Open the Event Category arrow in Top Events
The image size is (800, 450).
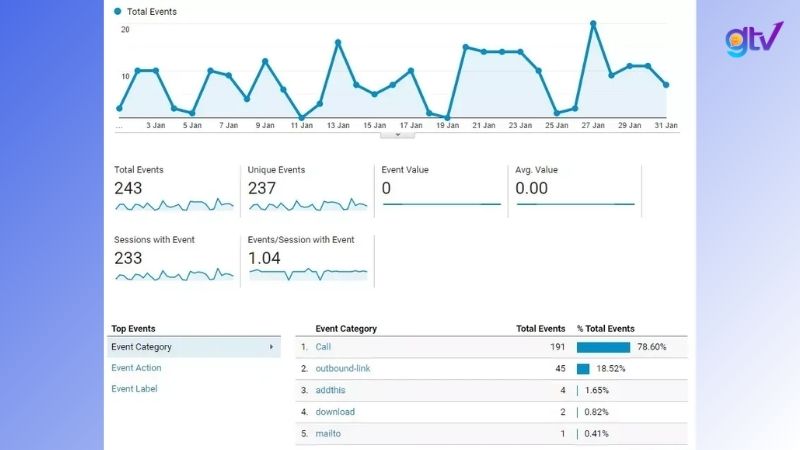point(271,347)
